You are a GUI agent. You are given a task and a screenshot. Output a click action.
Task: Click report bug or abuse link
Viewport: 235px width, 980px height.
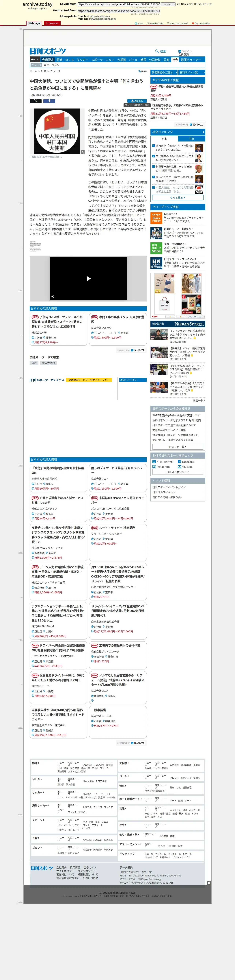(177, 24)
